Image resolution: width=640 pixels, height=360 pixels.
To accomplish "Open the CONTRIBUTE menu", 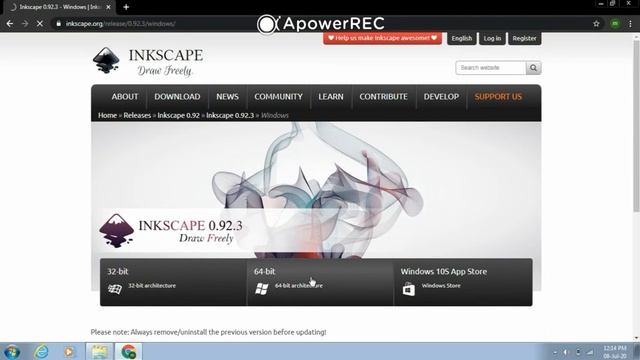I will click(383, 97).
